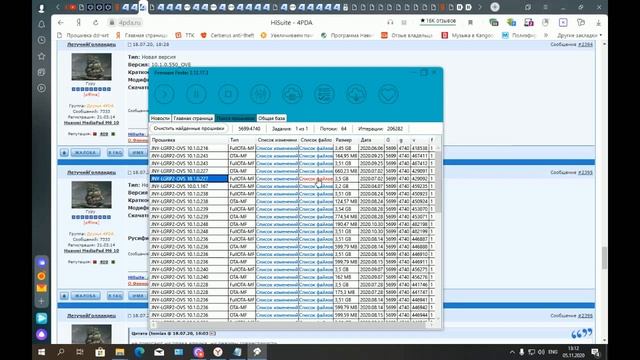Click the first post's ship avatar thumbnail
Image resolution: width=640 pixels, height=360 pixels.
pyautogui.click(x=91, y=67)
